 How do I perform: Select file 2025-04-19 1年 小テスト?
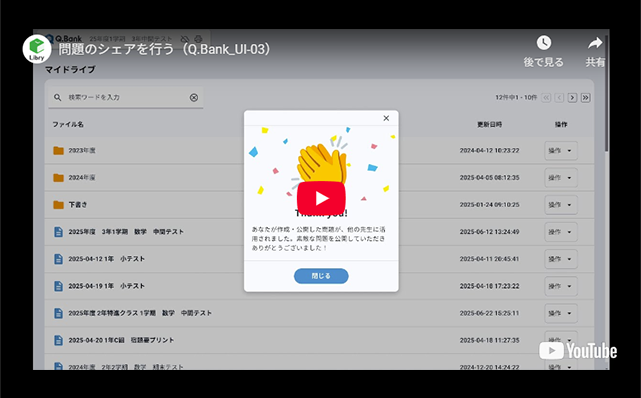pyautogui.click(x=106, y=286)
